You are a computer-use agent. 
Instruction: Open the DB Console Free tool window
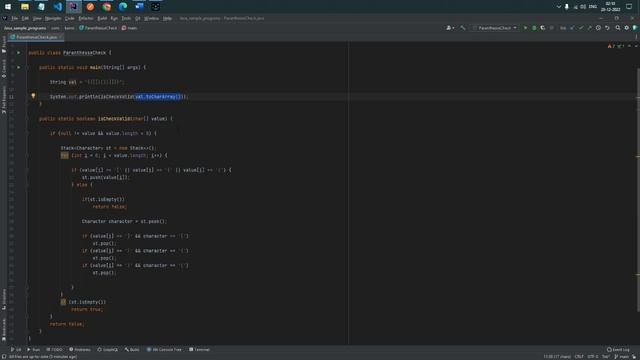point(164,350)
